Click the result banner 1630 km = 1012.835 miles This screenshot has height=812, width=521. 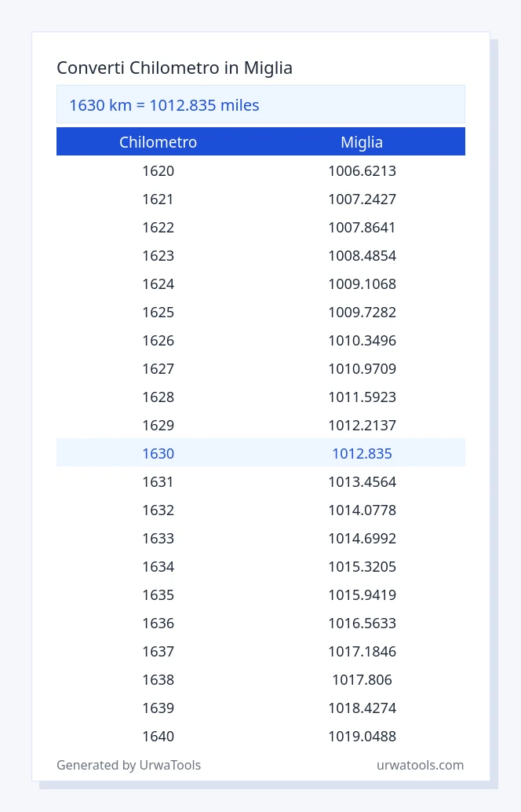click(x=260, y=104)
